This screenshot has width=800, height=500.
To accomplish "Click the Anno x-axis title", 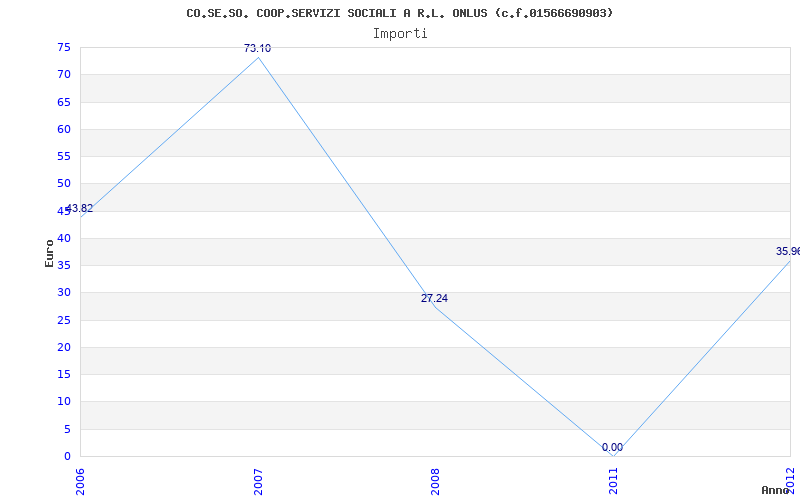I will (x=775, y=490).
